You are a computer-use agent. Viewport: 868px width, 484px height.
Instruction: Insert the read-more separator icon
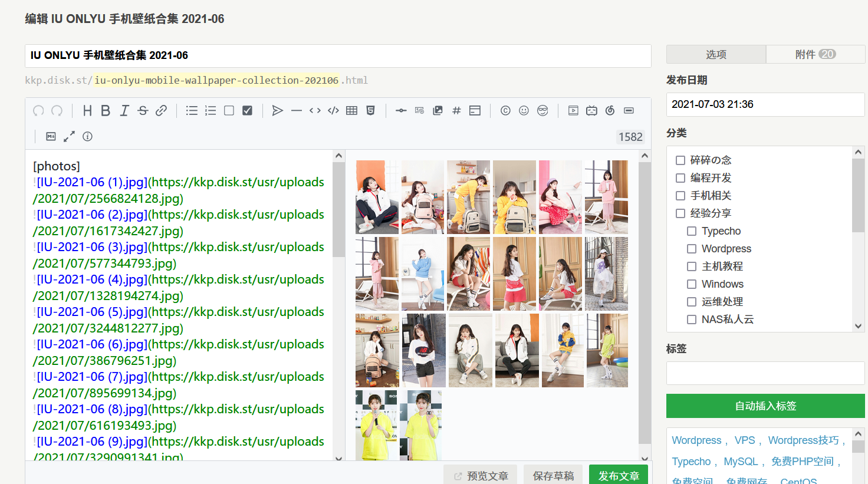(x=401, y=110)
